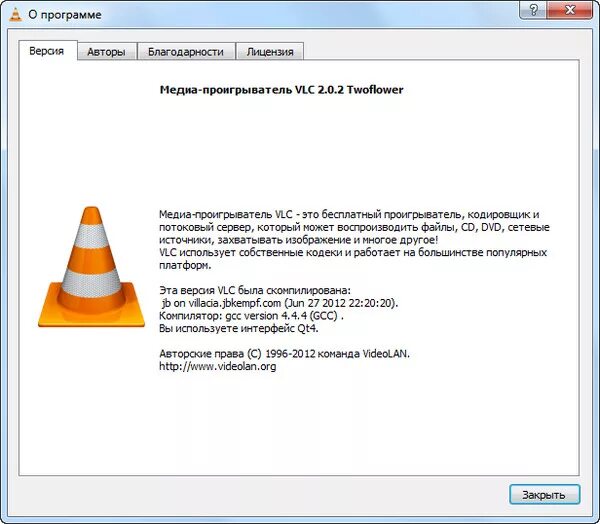Click the интерфейс Qt4 text line
This screenshot has width=600, height=524.
pos(239,328)
